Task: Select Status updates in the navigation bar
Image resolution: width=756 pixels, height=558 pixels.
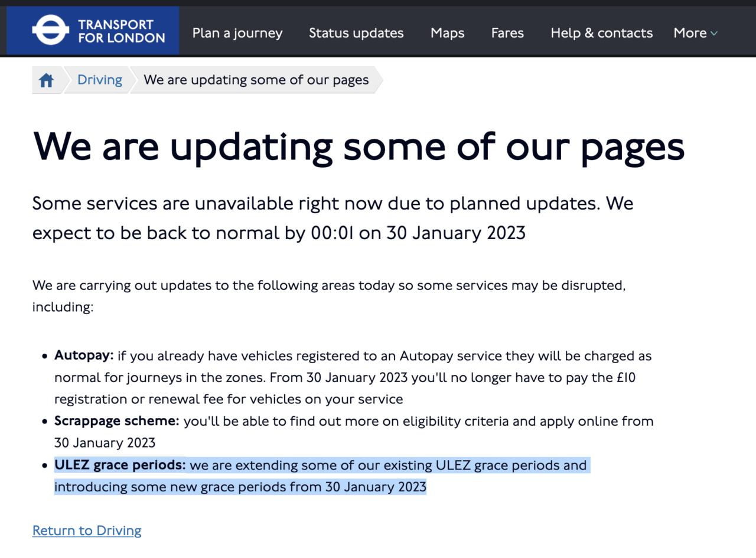Action: [x=356, y=33]
